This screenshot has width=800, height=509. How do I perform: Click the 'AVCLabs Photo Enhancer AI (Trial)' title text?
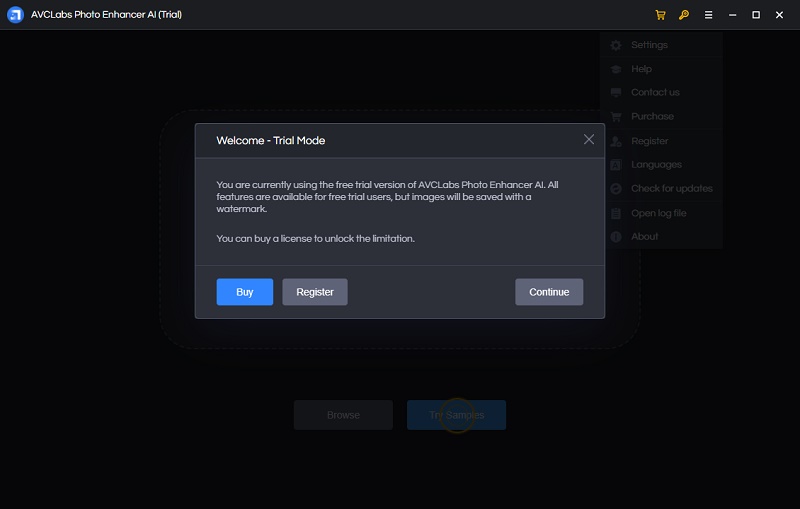point(106,15)
